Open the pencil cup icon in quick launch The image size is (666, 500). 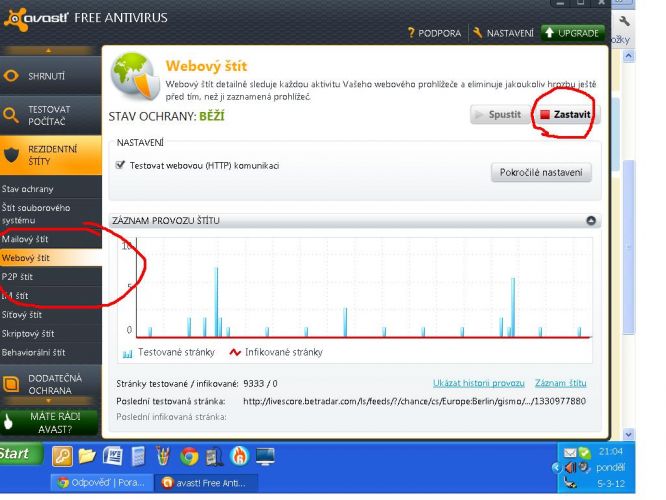163,457
